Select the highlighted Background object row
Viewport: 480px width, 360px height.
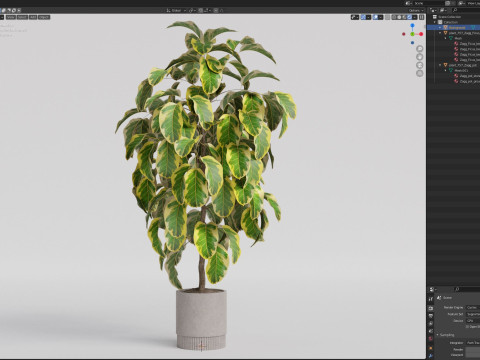(x=454, y=27)
